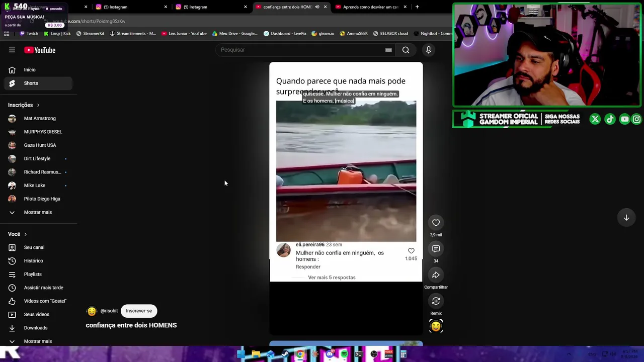Open the AmmoSEEK bookmark
The width and height of the screenshot is (644, 362).
coord(354,34)
